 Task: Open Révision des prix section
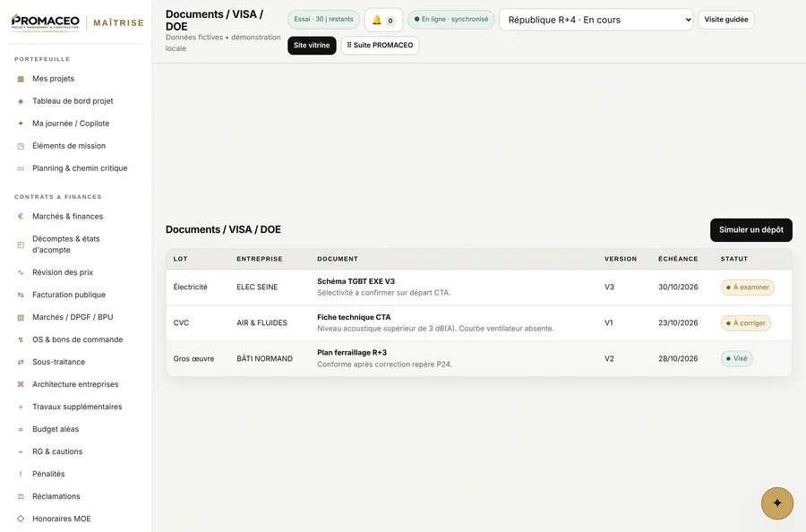tap(63, 272)
